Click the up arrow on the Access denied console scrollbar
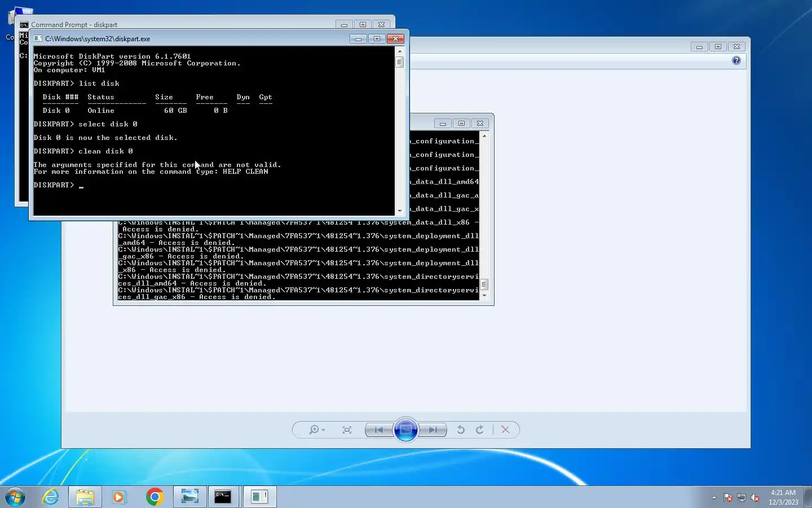The height and width of the screenshot is (508, 812). (484, 136)
